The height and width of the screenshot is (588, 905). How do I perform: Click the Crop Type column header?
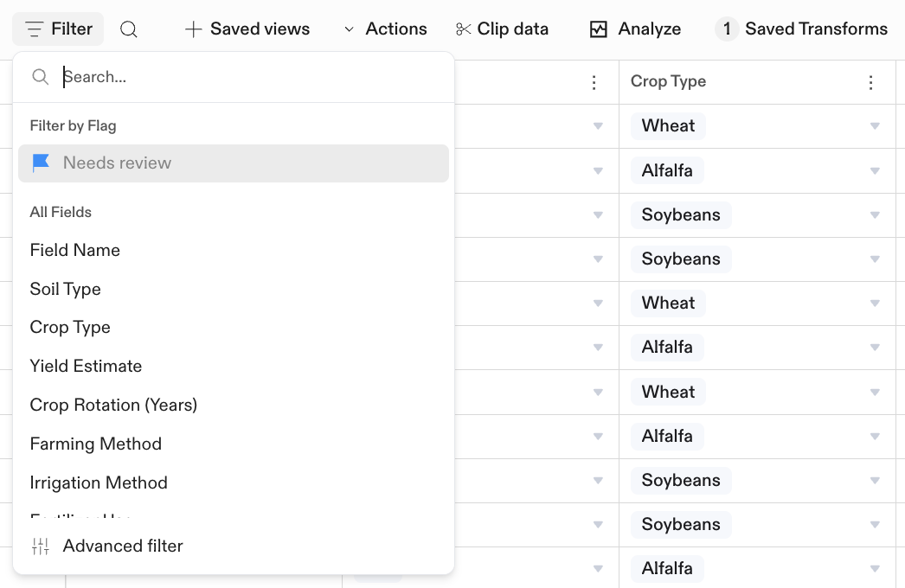tap(669, 82)
